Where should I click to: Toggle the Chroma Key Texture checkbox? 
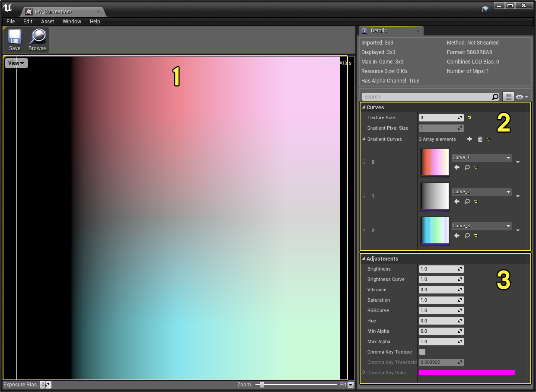(422, 352)
